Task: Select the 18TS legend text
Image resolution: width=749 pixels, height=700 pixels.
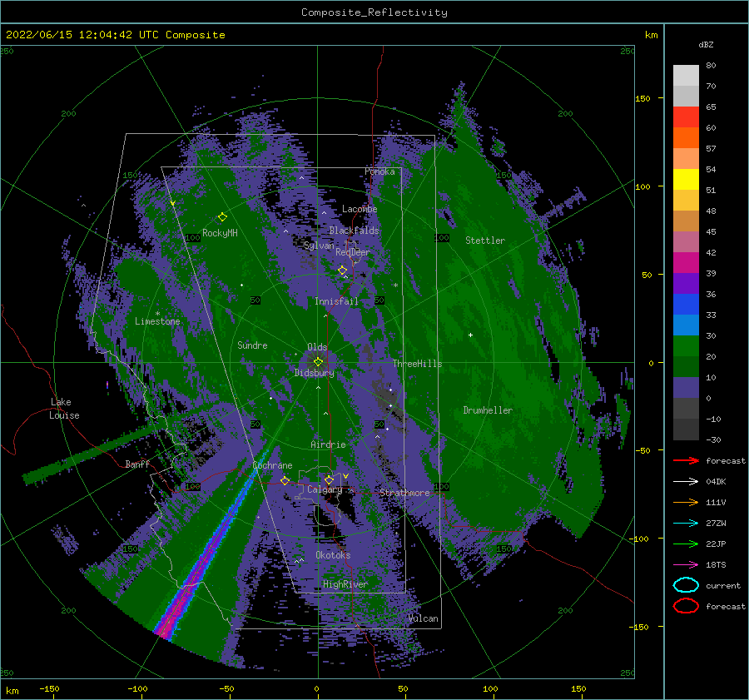Action: [716, 565]
